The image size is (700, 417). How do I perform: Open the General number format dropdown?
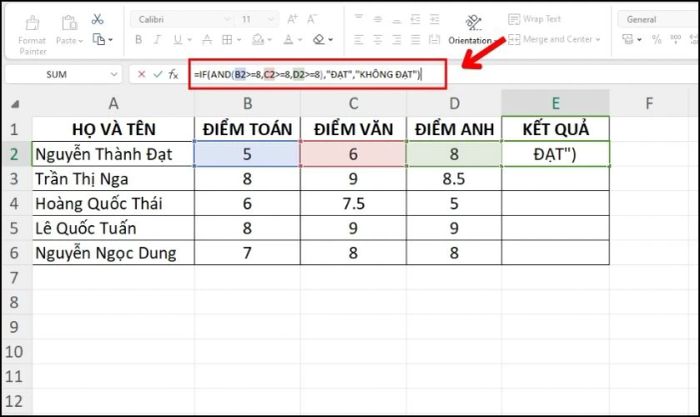pyautogui.click(x=658, y=19)
